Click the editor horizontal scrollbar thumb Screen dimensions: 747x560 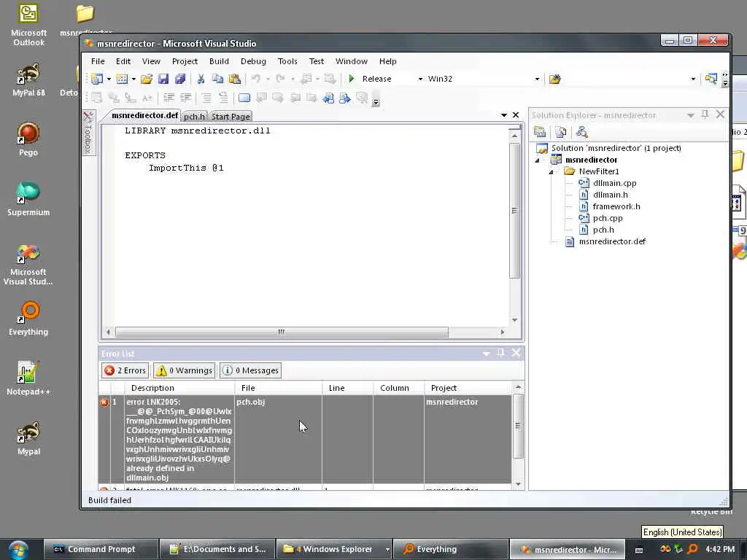click(x=282, y=332)
